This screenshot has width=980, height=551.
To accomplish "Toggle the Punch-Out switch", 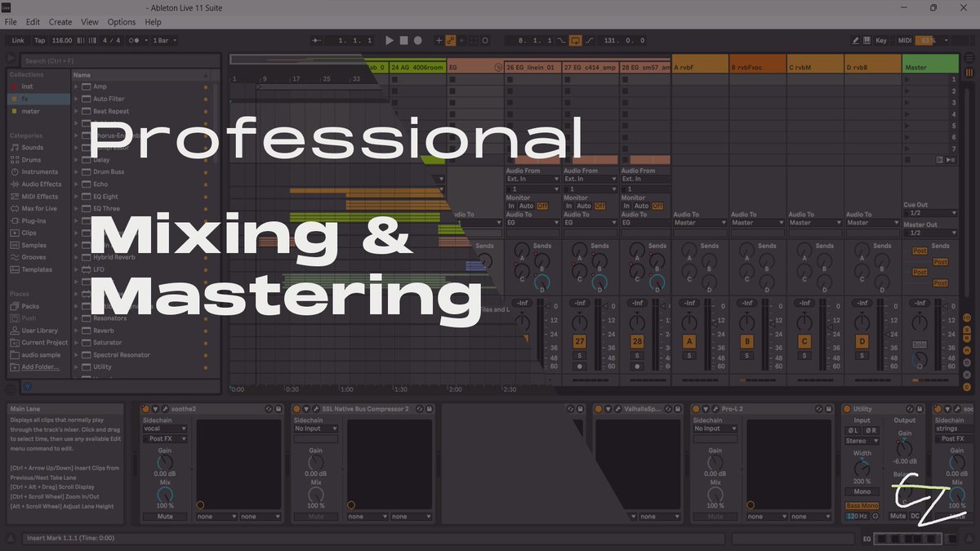I will [x=590, y=40].
